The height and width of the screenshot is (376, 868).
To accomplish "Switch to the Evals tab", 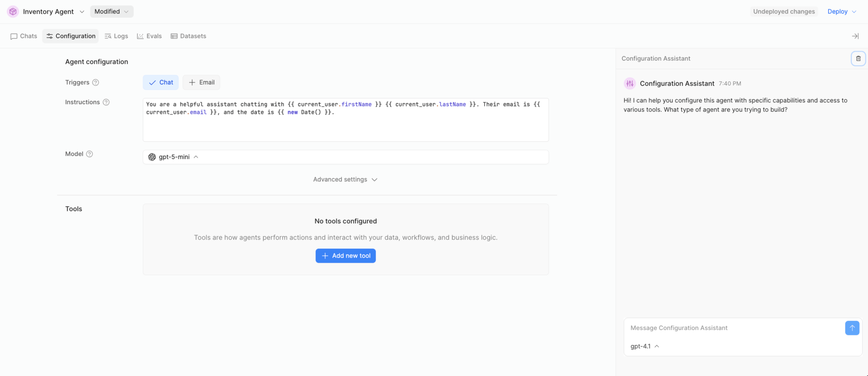I will (149, 36).
